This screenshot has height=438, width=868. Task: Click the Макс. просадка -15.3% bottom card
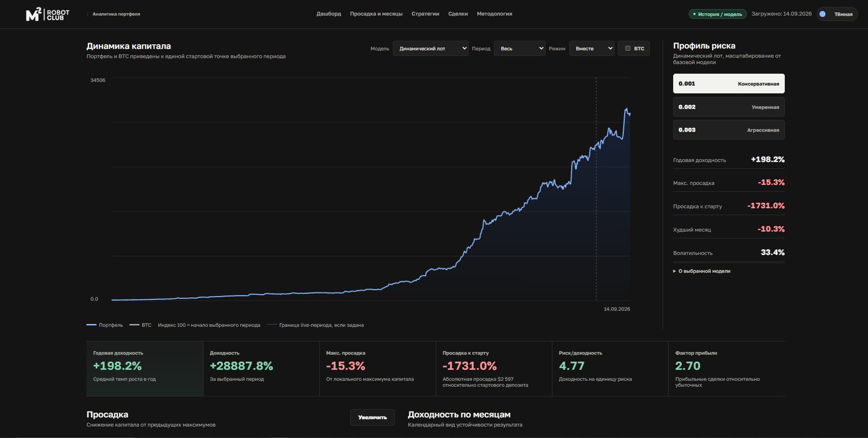(377, 368)
